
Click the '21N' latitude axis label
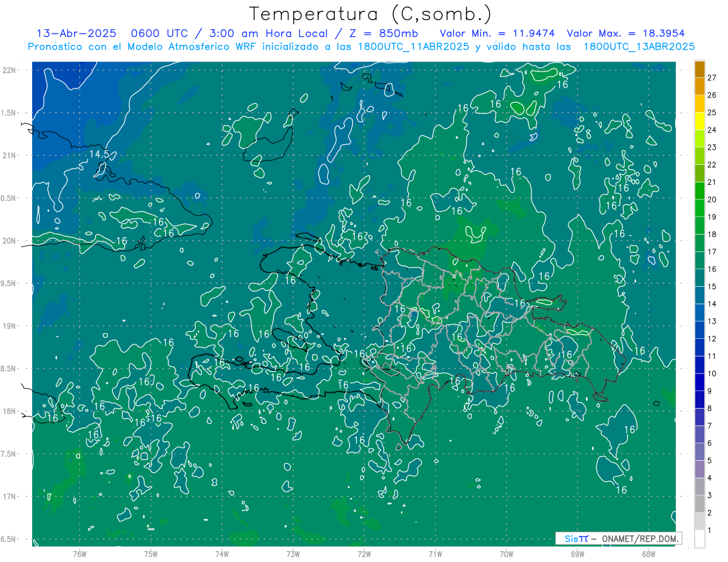(x=10, y=155)
